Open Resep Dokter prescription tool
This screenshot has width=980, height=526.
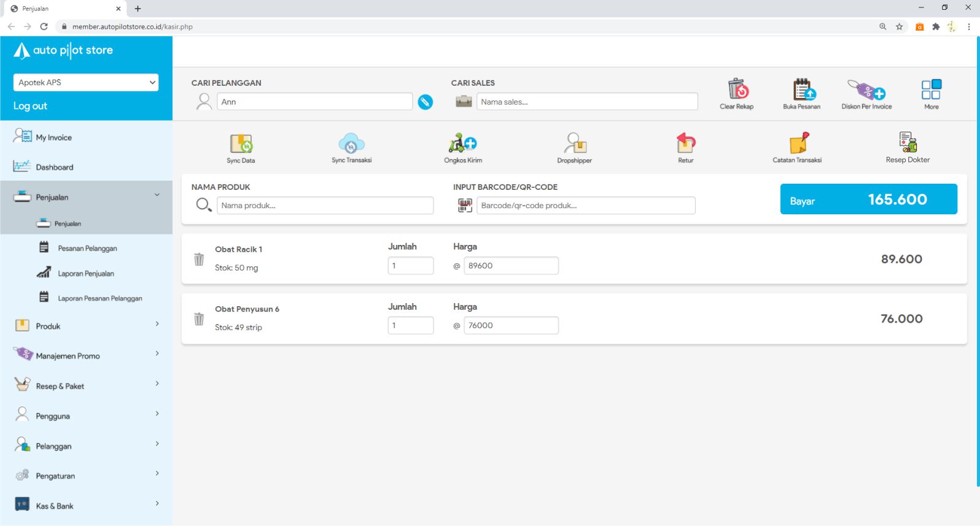(907, 143)
